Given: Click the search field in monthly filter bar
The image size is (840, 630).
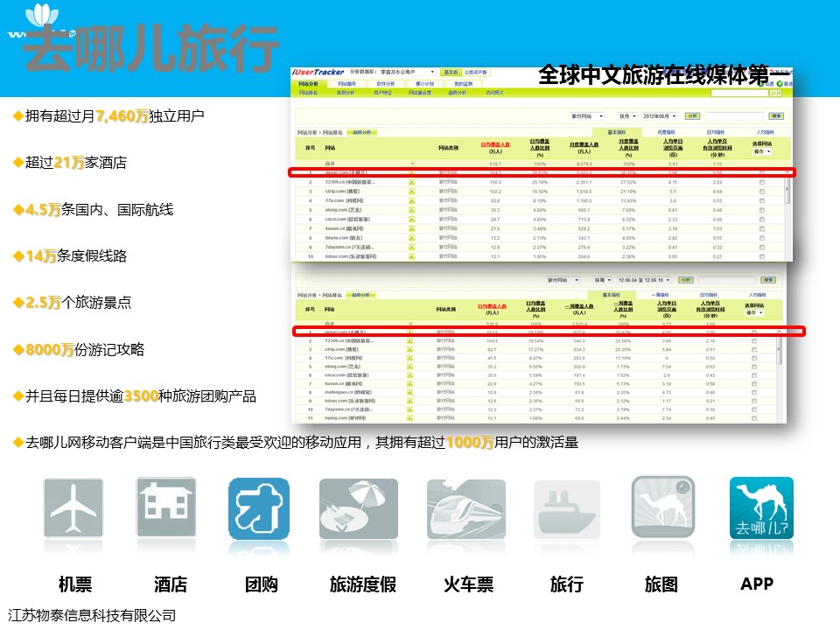Looking at the screenshot, I should [734, 116].
